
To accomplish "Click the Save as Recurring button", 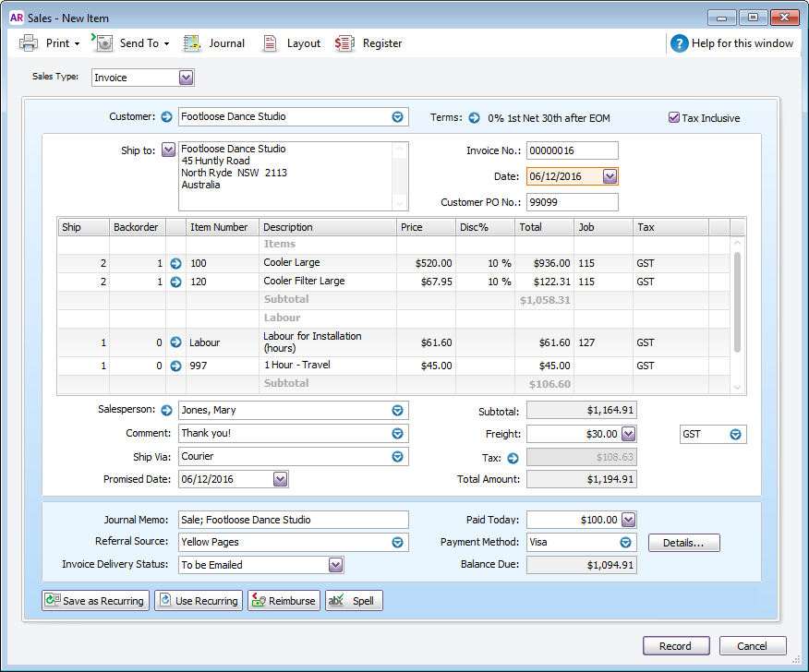I will pyautogui.click(x=95, y=600).
